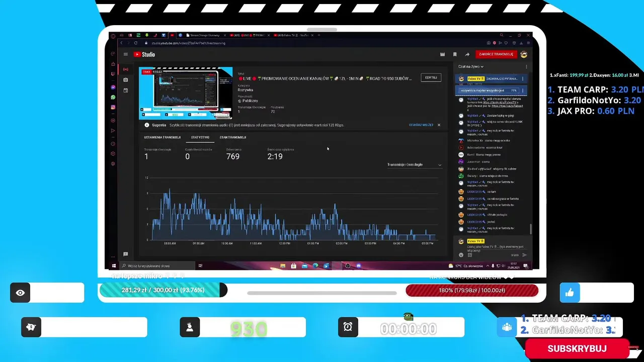The width and height of the screenshot is (644, 362).
Task: Click the SUBSKRYBUJ button in the overlay
Action: [577, 348]
